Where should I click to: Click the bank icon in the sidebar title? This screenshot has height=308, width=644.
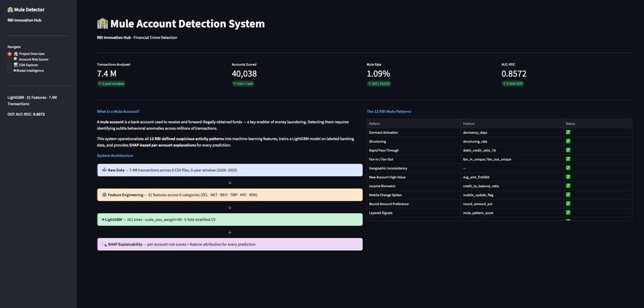10,10
